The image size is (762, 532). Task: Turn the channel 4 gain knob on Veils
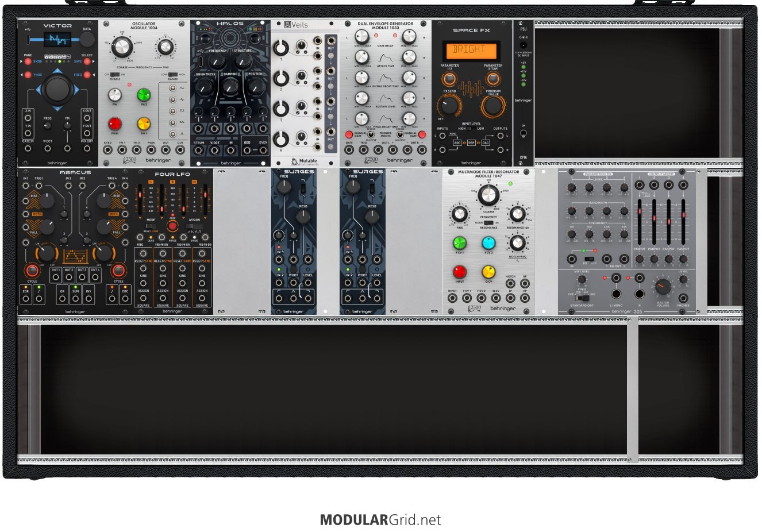tap(281, 138)
